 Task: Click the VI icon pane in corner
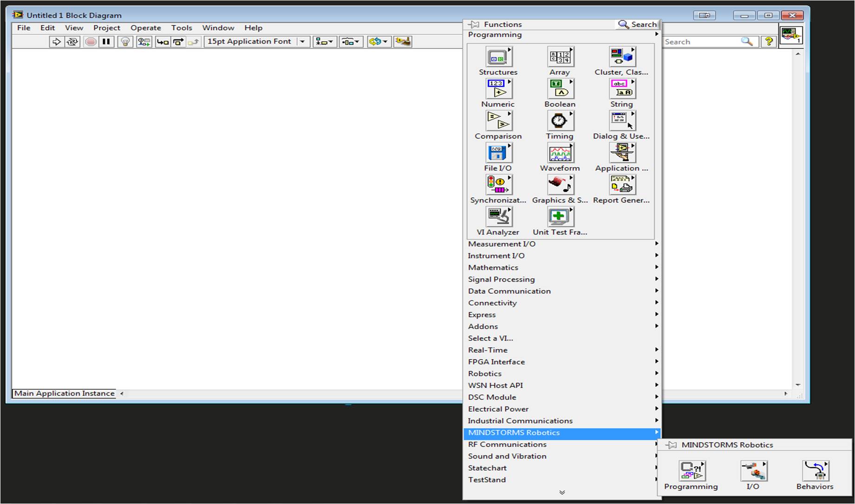tap(791, 35)
